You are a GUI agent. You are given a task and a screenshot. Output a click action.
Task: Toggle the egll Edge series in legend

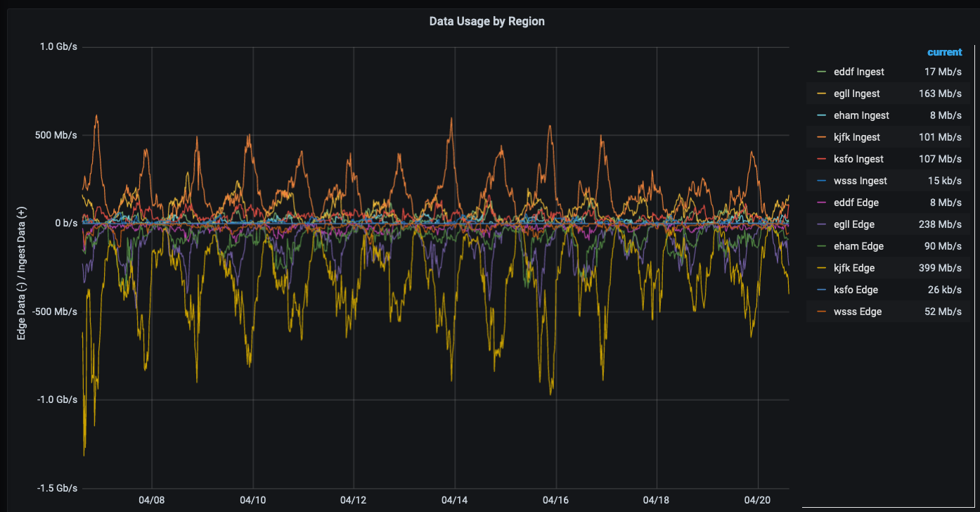coord(855,224)
